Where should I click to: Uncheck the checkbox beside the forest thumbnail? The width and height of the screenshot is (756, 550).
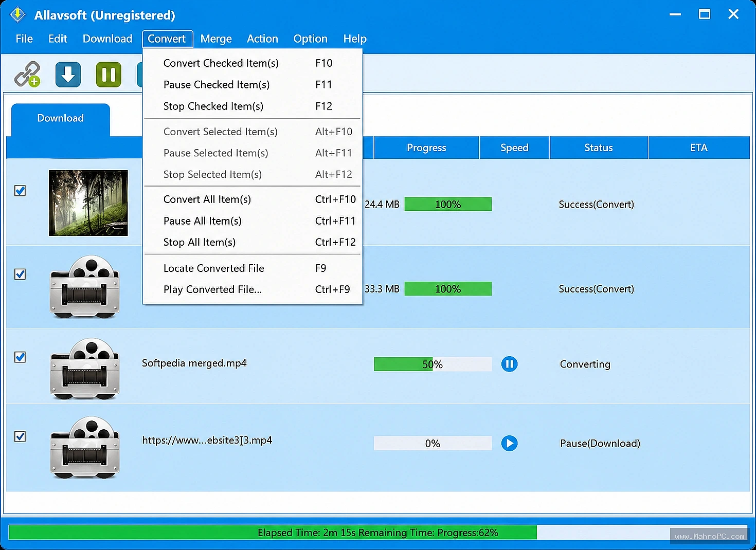20,191
